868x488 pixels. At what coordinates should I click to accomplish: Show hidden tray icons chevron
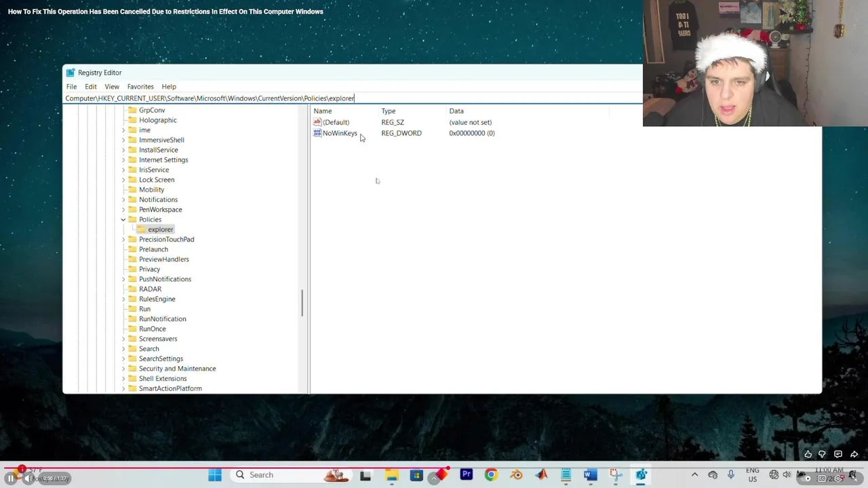pyautogui.click(x=694, y=475)
